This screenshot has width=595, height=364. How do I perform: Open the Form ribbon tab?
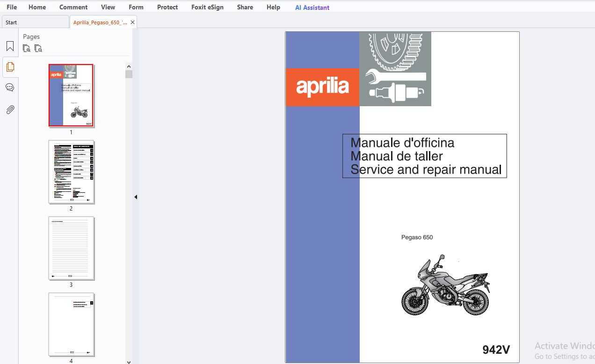pyautogui.click(x=136, y=7)
